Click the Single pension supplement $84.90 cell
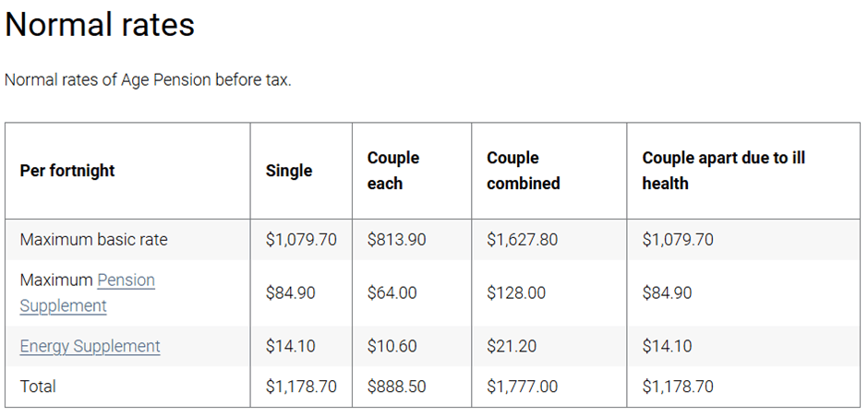The height and width of the screenshot is (417, 868). click(x=290, y=293)
